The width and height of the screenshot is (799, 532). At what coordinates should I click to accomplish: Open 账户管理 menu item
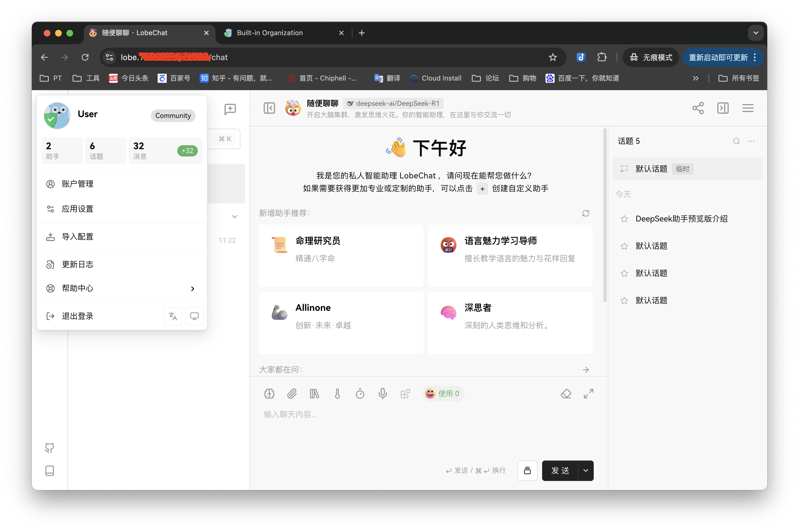[x=122, y=184]
